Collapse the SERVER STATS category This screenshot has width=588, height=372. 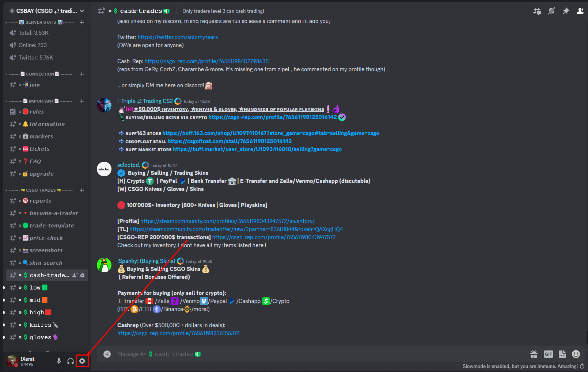click(x=40, y=22)
